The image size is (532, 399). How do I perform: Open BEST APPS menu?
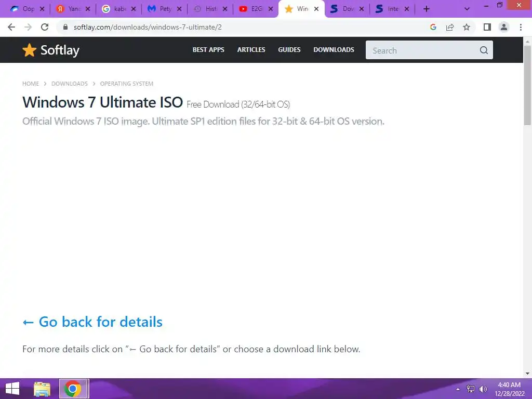coord(208,49)
